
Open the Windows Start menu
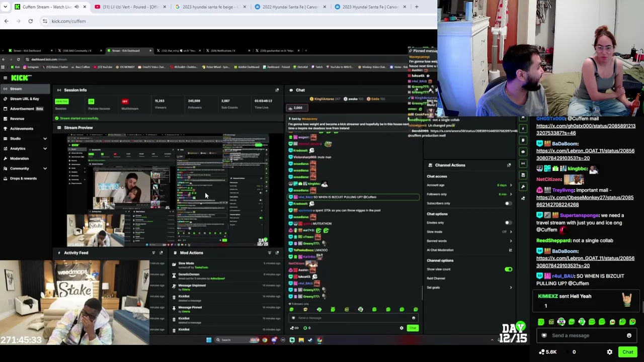pos(209,340)
